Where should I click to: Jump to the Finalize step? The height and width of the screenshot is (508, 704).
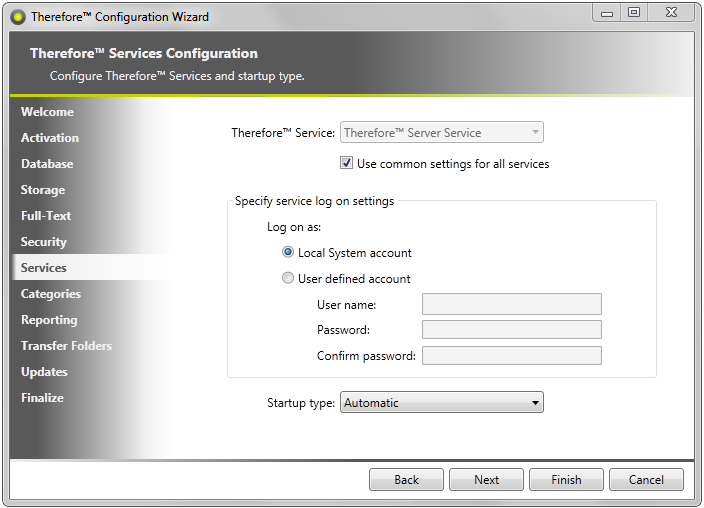[42, 398]
